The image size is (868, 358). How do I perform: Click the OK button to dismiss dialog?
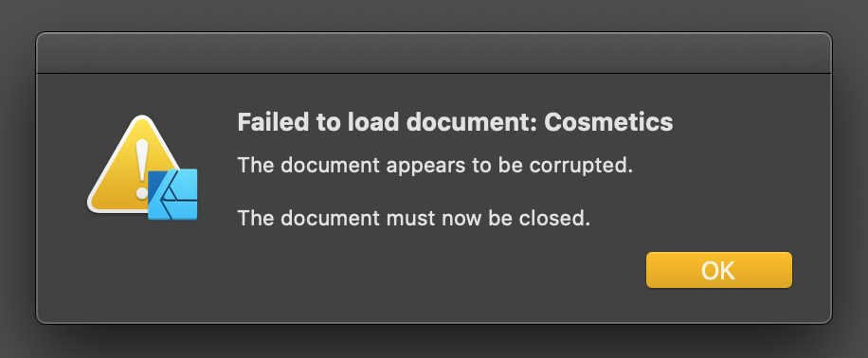point(718,270)
